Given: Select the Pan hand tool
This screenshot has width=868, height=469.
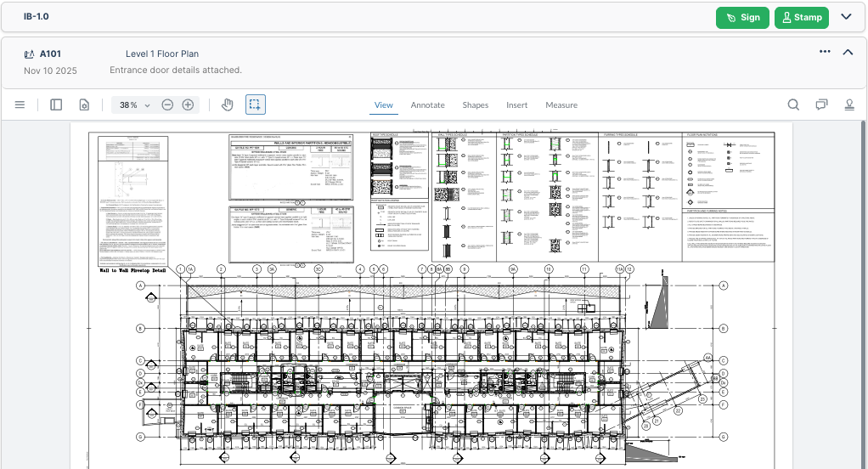Looking at the screenshot, I should click(227, 105).
